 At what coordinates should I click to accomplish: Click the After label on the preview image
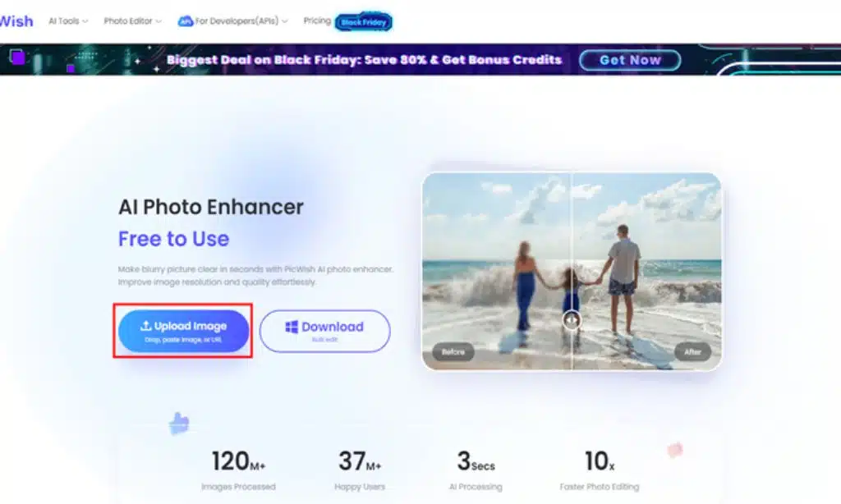pyautogui.click(x=692, y=352)
